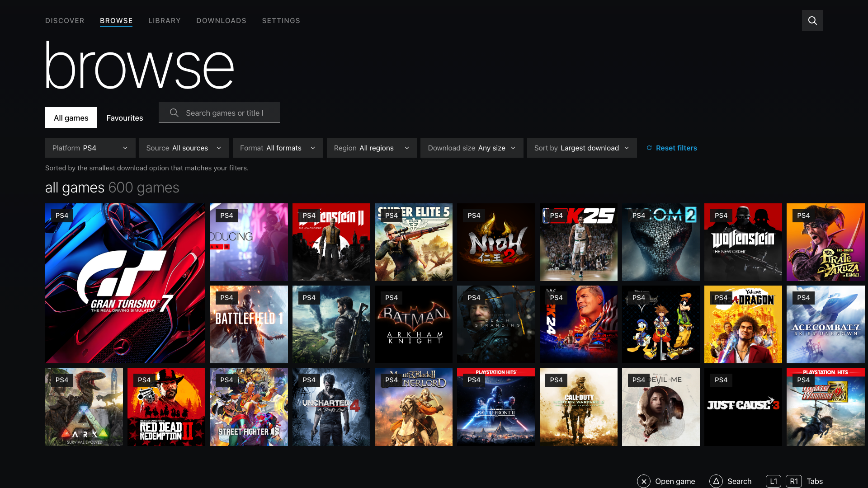Viewport: 868px width, 488px height.
Task: Click the cross button icon for Open game
Action: tap(644, 481)
